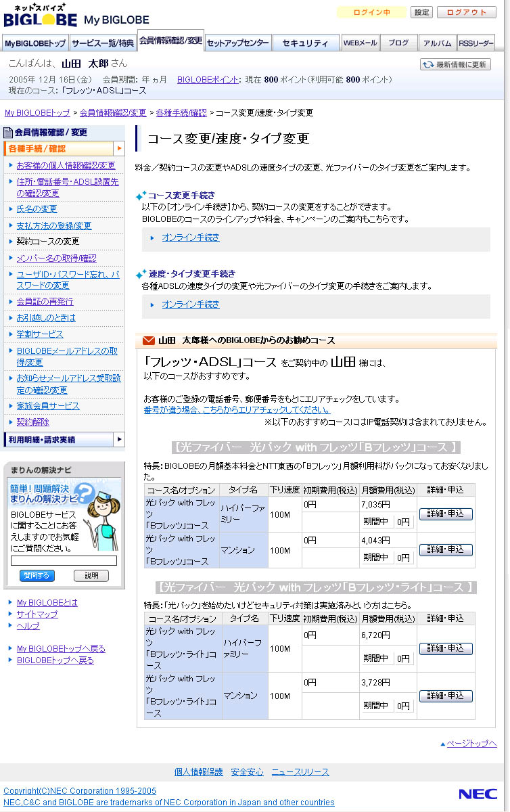This screenshot has height=812, width=510.
Task: Click the ログイン中 status badge
Action: (x=371, y=12)
